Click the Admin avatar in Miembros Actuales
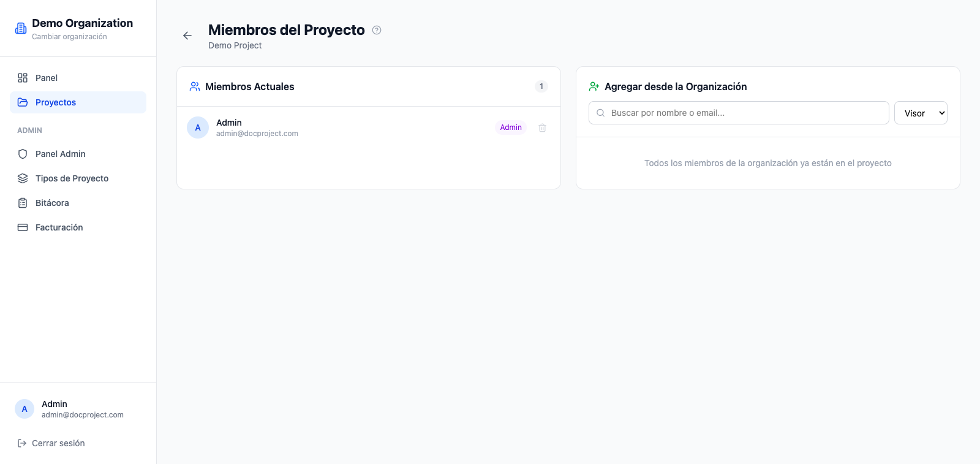Screen dimensions: 980x464 tap(198, 127)
